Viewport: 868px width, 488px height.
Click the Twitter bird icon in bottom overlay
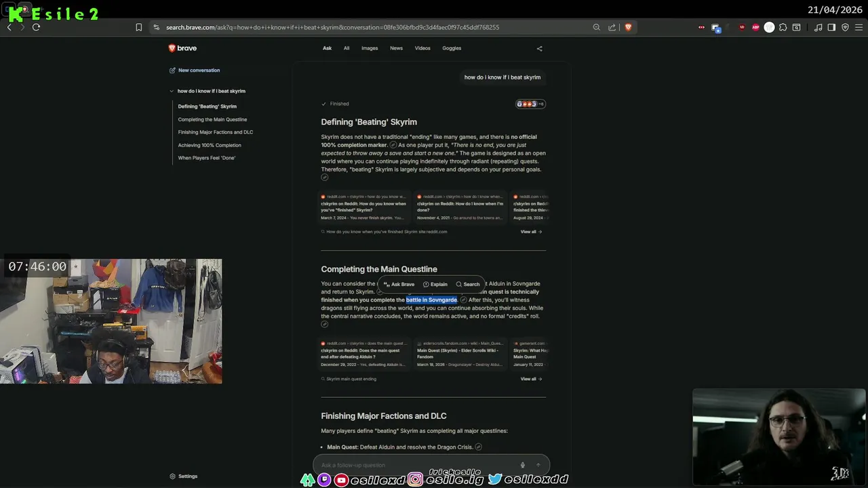tap(495, 479)
